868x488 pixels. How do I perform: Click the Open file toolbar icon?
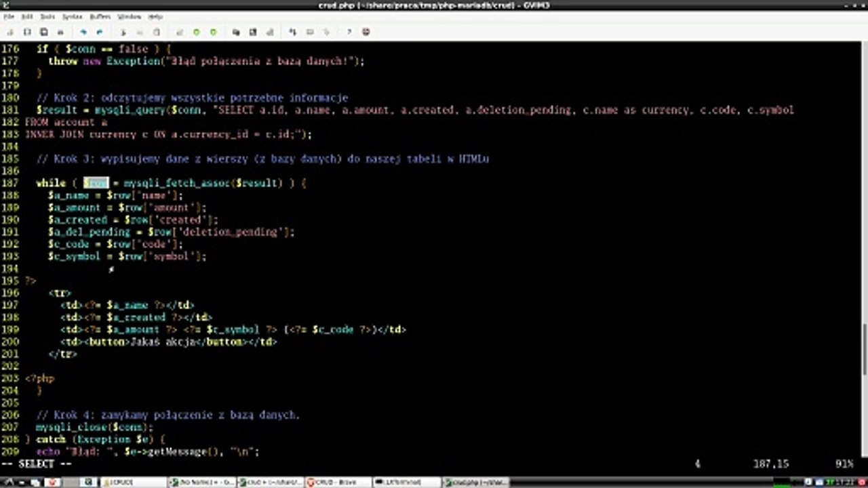coord(11,32)
